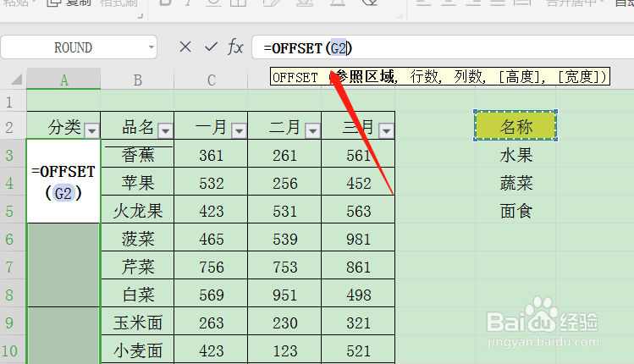This screenshot has height=364, width=634.
Task: Click OFFSET function name in tooltip
Action: pyautogui.click(x=295, y=77)
